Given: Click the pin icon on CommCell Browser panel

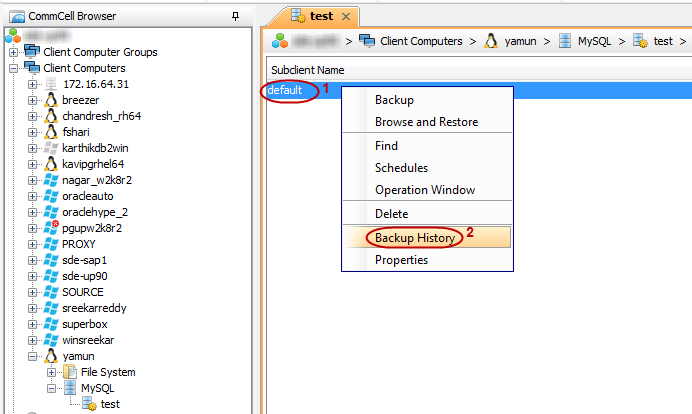Looking at the screenshot, I should pos(235,16).
